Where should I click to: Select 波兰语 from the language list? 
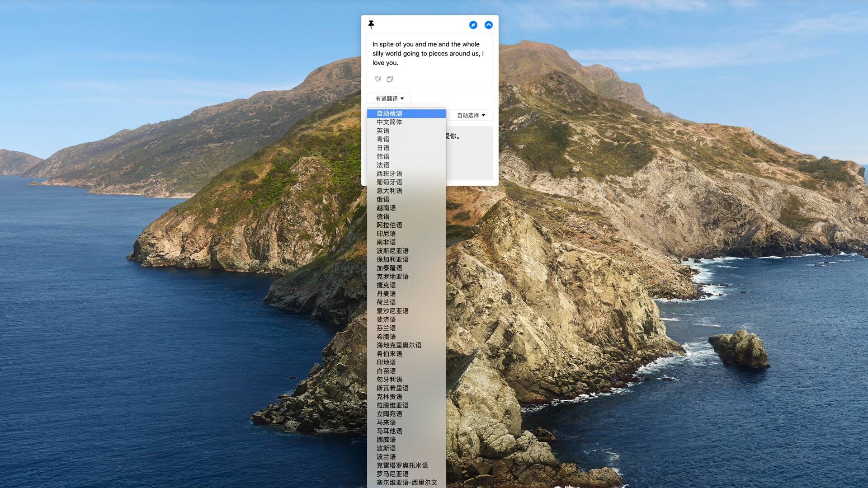386,457
